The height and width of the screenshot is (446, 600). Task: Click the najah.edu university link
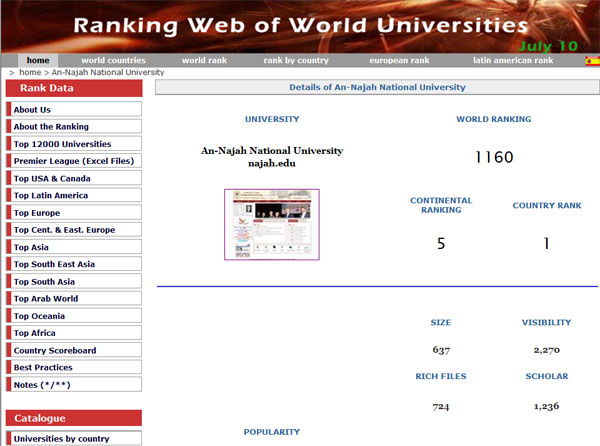(271, 162)
